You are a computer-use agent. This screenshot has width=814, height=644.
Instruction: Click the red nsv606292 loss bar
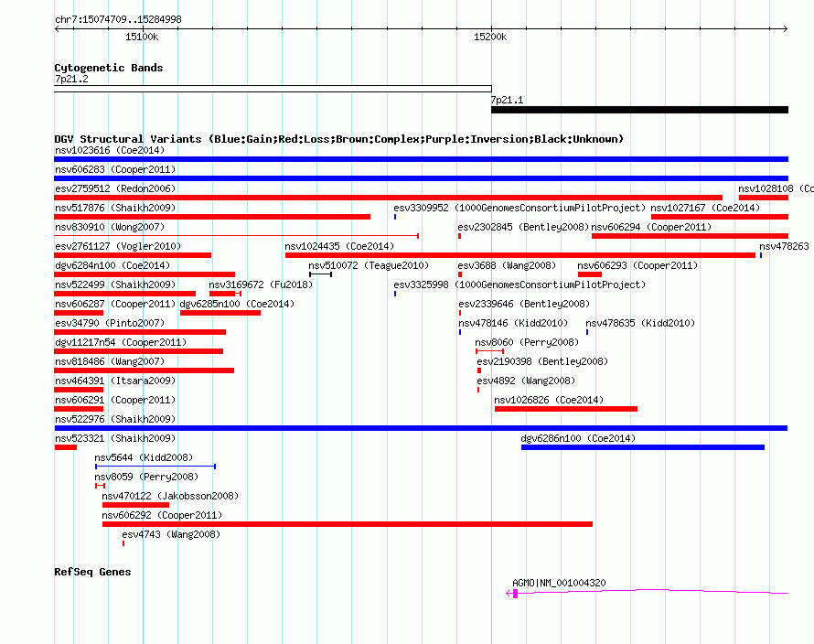click(x=348, y=524)
